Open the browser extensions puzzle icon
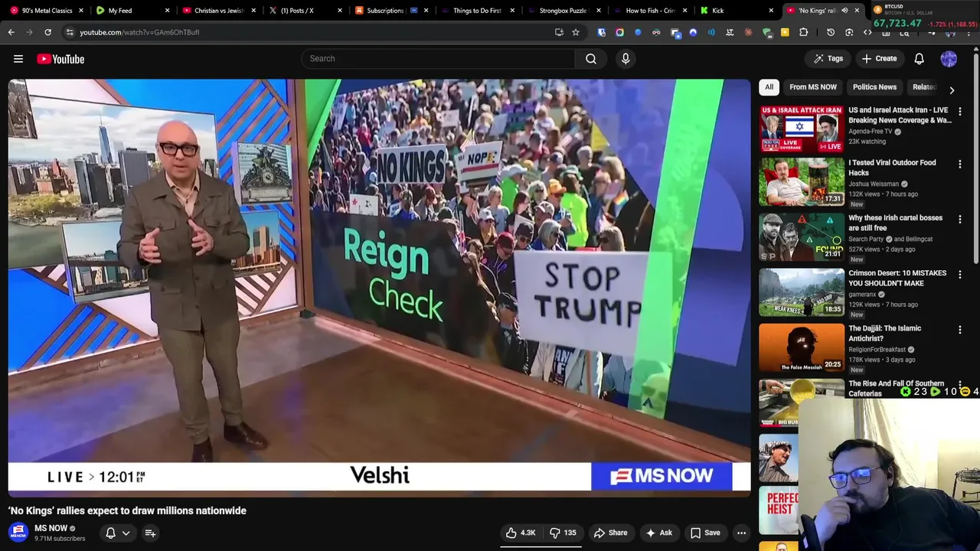Screen dimensions: 980x551 tap(803, 32)
